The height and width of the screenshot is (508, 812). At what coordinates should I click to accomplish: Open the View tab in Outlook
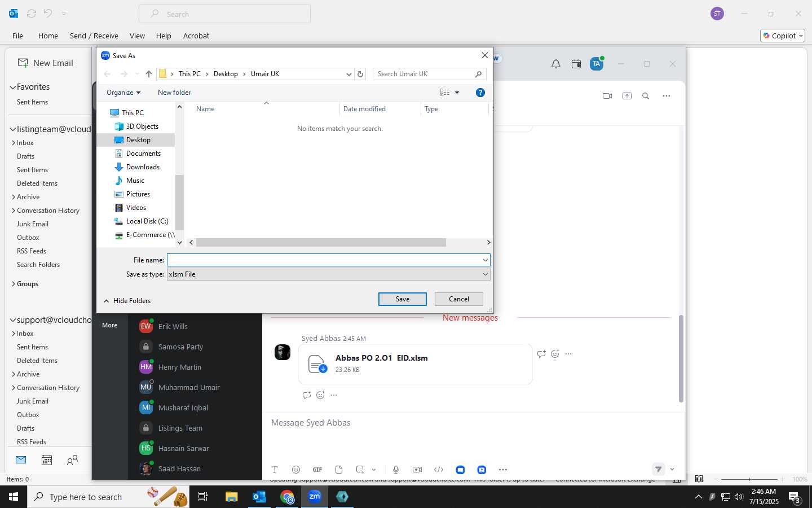click(137, 36)
